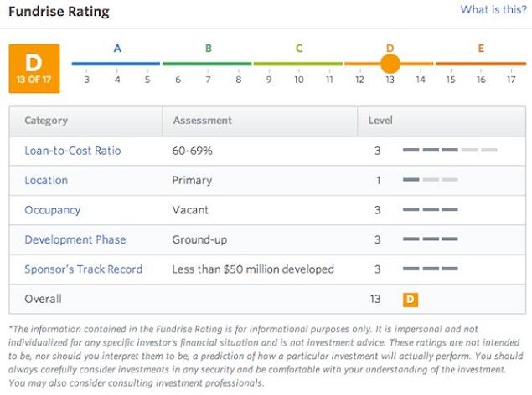The width and height of the screenshot is (532, 395).
Task: Click scale tick number 10
Action: tap(298, 80)
